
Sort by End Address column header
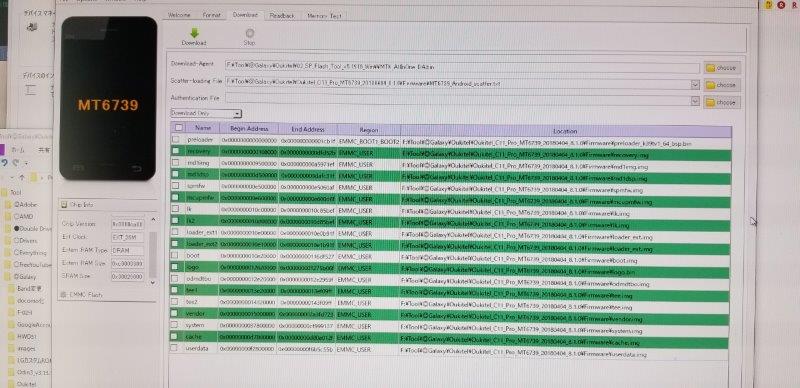(x=308, y=129)
